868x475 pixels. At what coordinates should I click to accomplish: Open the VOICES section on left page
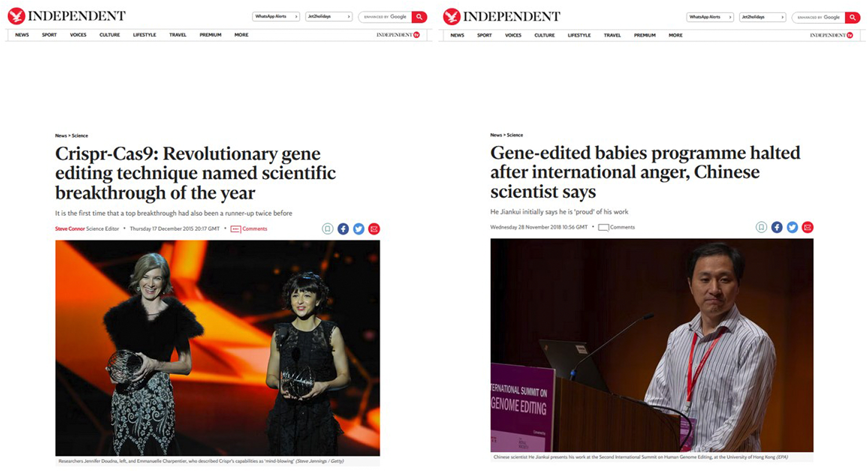point(78,35)
